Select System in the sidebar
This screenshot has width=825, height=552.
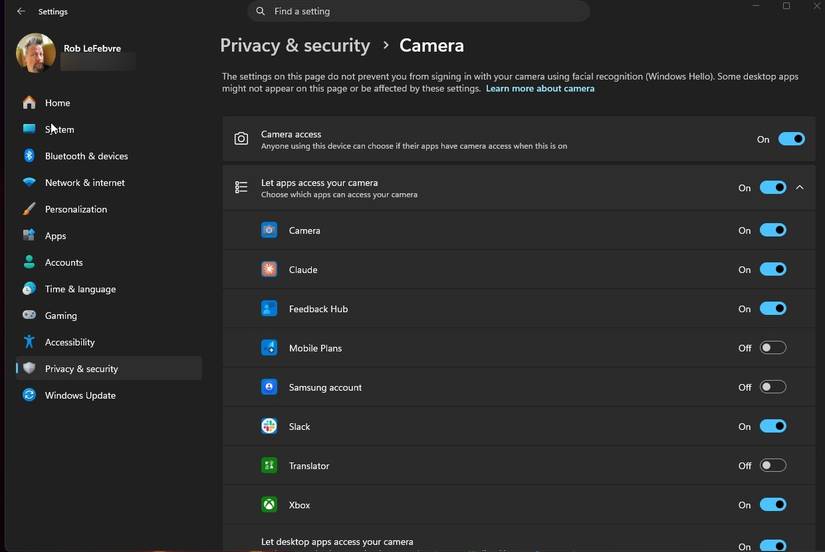coord(109,129)
